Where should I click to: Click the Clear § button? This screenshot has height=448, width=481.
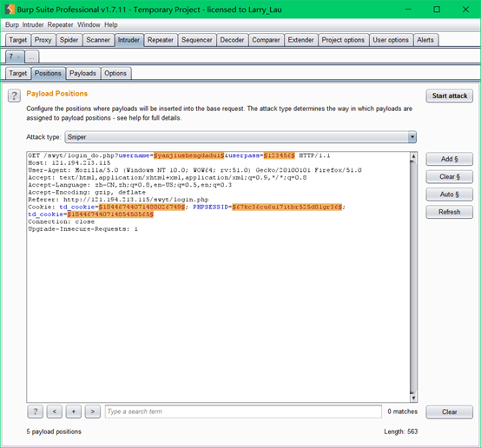click(450, 177)
